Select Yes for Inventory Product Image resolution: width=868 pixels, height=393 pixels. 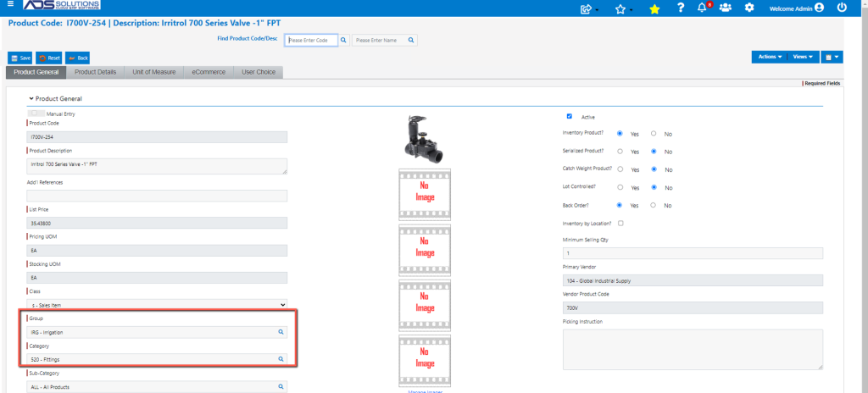[x=620, y=133]
